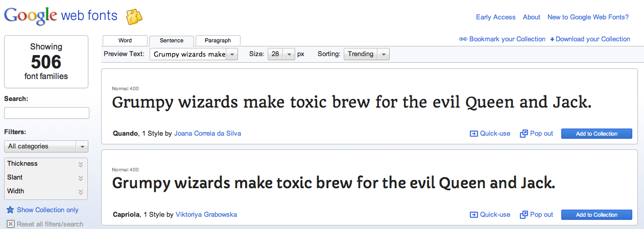Screen dimensions: 644x229
Task: Open the About link
Action: tap(532, 17)
